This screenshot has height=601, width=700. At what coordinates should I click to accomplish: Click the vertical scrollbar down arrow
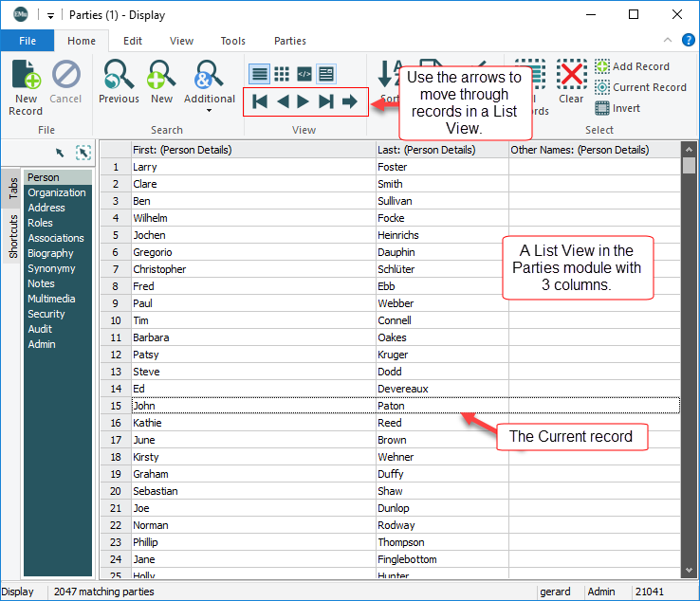tap(689, 570)
